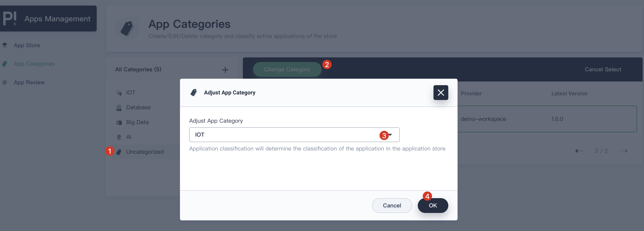The height and width of the screenshot is (231, 644).
Task: Click the App Categories tag icon in the sidebar
Action: (4, 64)
